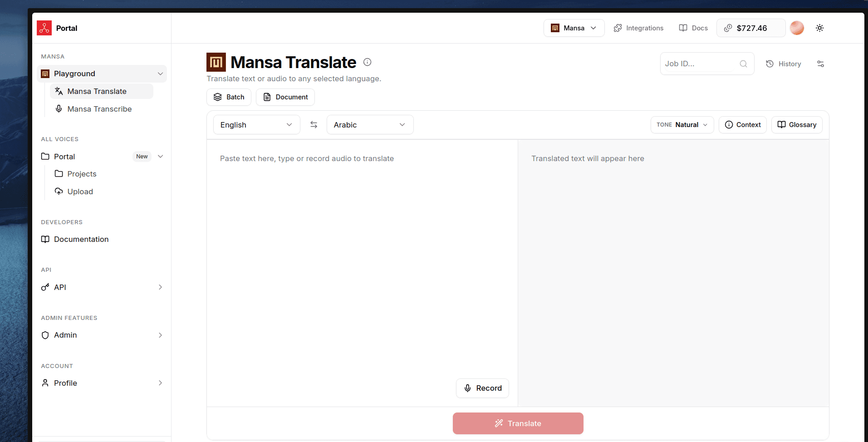The height and width of the screenshot is (442, 868).
Task: Click the Projects folder icon
Action: coord(59,174)
